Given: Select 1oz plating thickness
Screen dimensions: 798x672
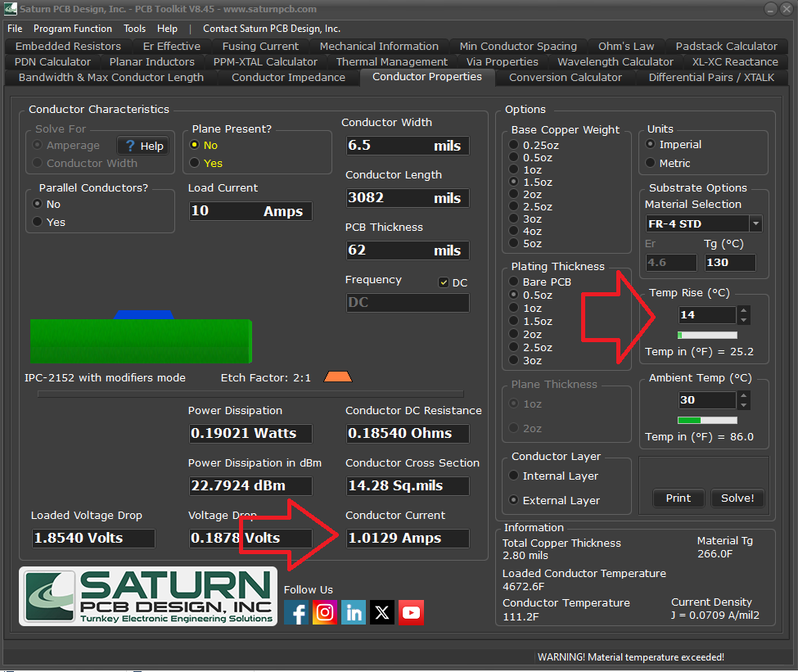Looking at the screenshot, I should click(x=514, y=308).
